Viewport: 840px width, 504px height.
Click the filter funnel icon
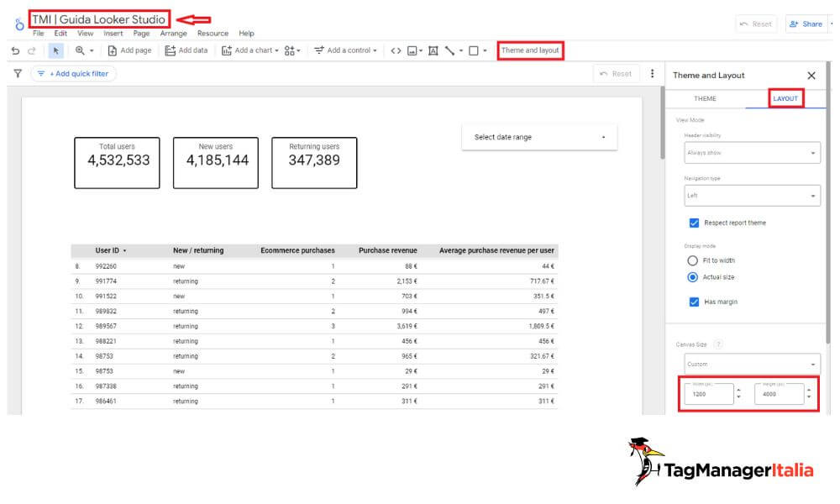point(18,73)
